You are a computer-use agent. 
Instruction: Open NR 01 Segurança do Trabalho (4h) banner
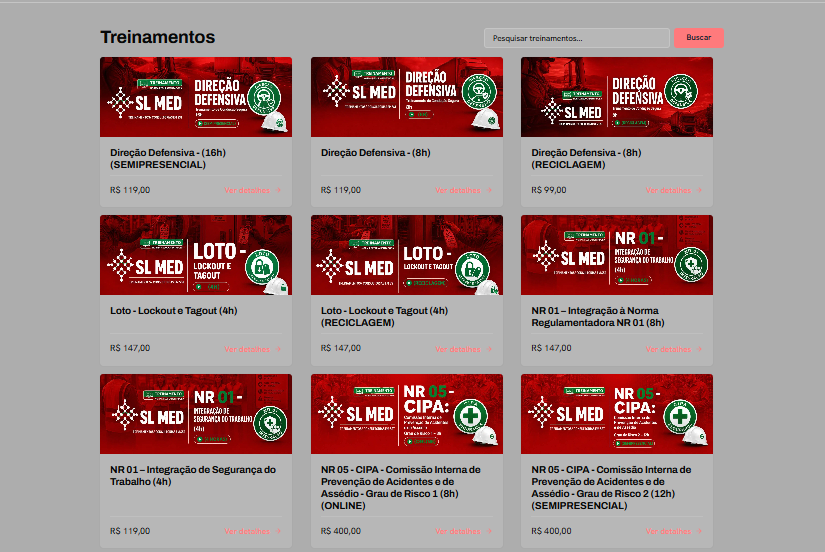(x=196, y=414)
